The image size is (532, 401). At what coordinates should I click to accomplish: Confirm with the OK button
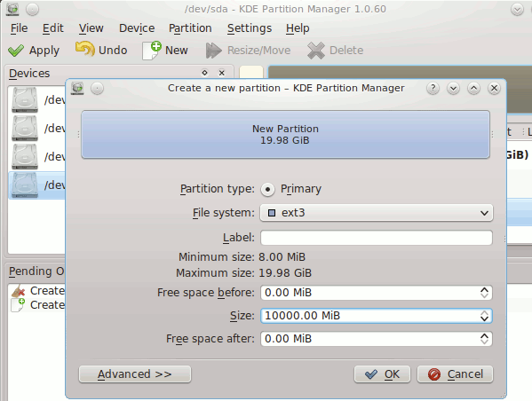click(383, 374)
